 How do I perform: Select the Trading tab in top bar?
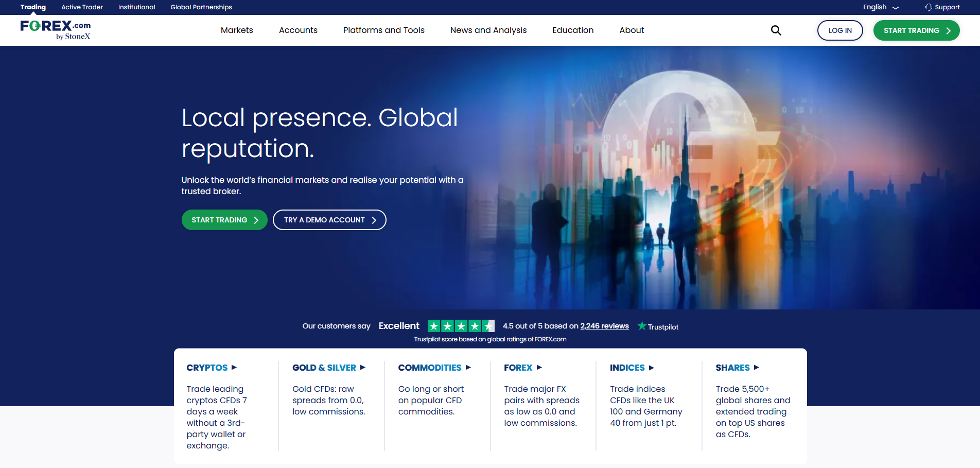click(33, 7)
